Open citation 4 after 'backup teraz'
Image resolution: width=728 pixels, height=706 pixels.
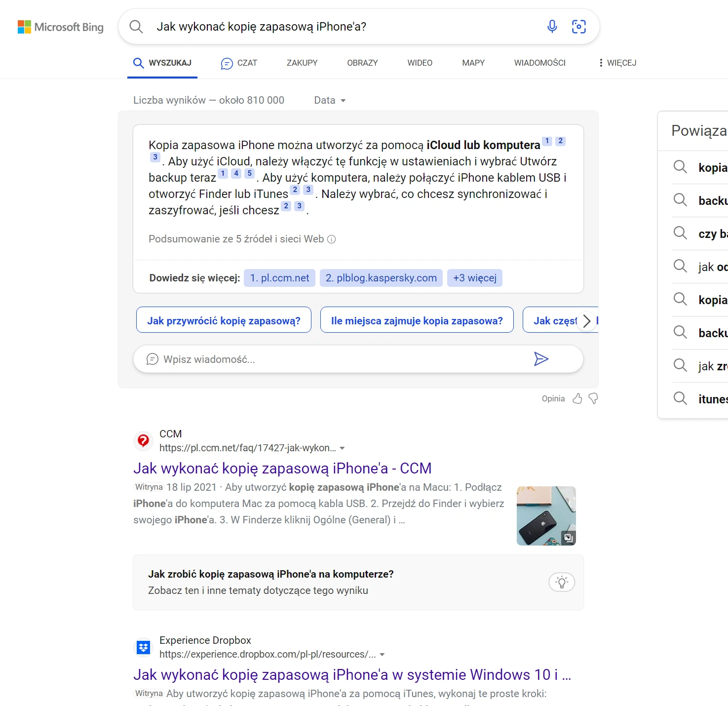pos(236,173)
